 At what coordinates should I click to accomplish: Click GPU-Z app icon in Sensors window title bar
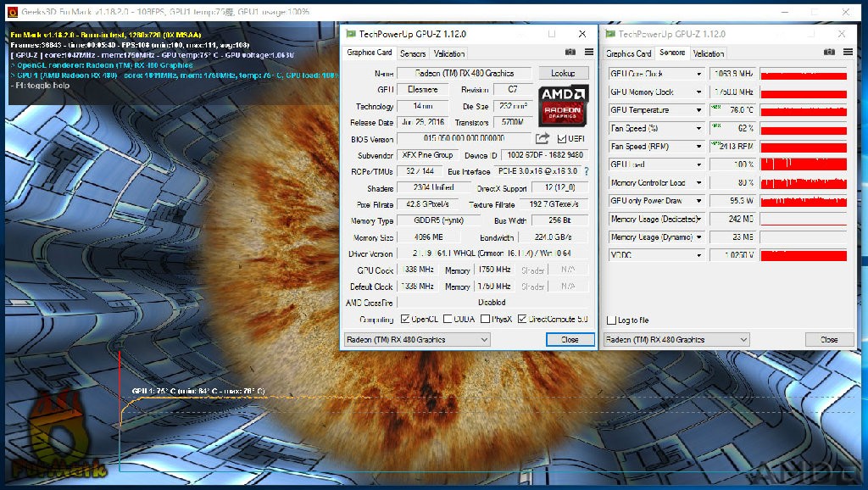[610, 34]
